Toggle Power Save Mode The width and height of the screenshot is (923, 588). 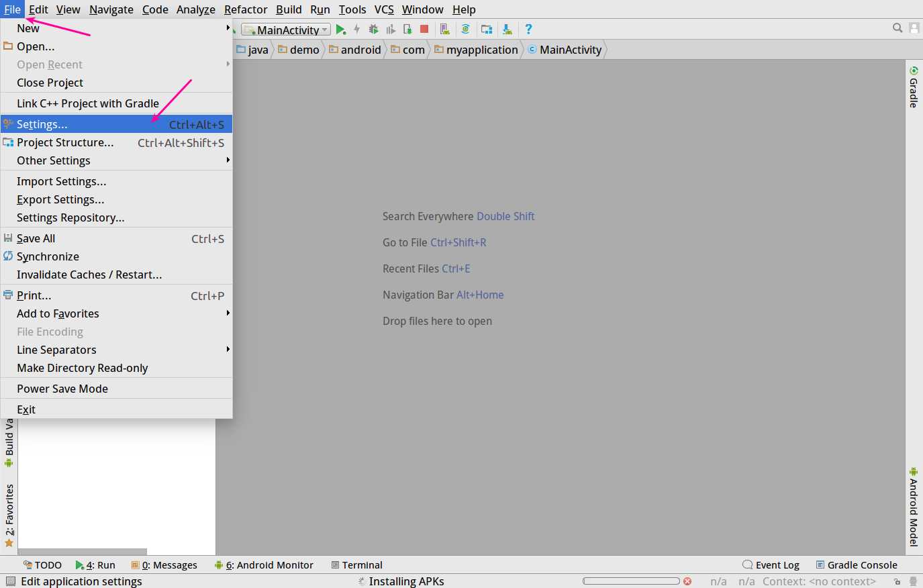tap(116, 389)
